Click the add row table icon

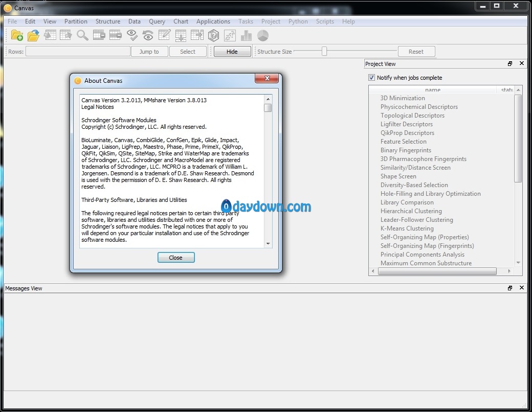[x=181, y=35]
